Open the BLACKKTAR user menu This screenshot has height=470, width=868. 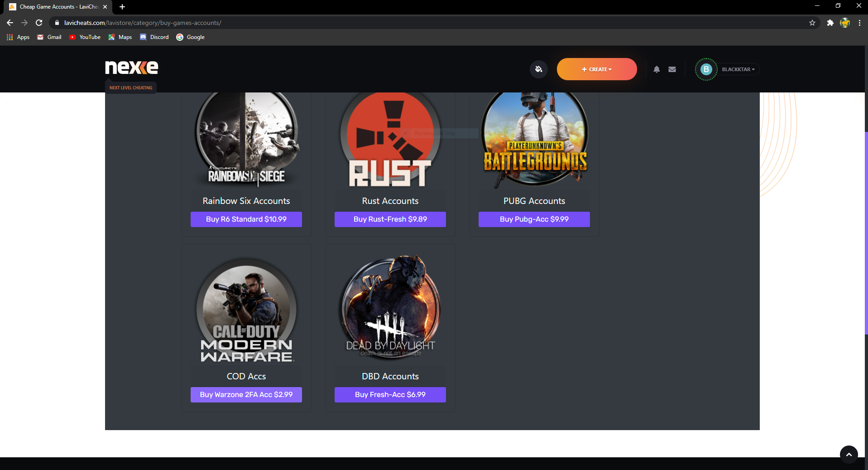click(738, 69)
